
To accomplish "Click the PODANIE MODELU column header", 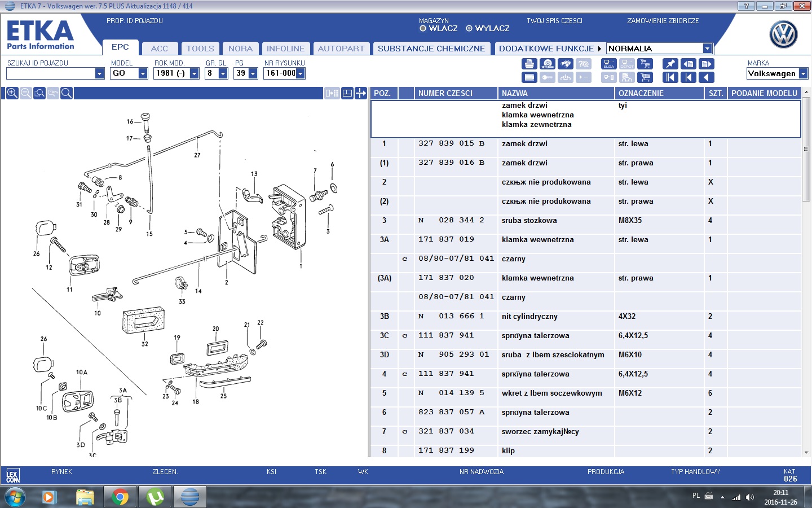I will [x=764, y=93].
